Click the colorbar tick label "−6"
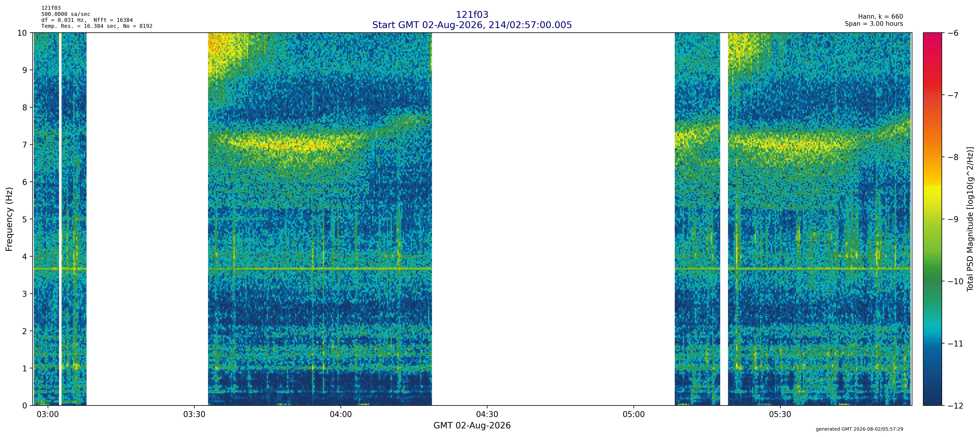 tap(953, 33)
